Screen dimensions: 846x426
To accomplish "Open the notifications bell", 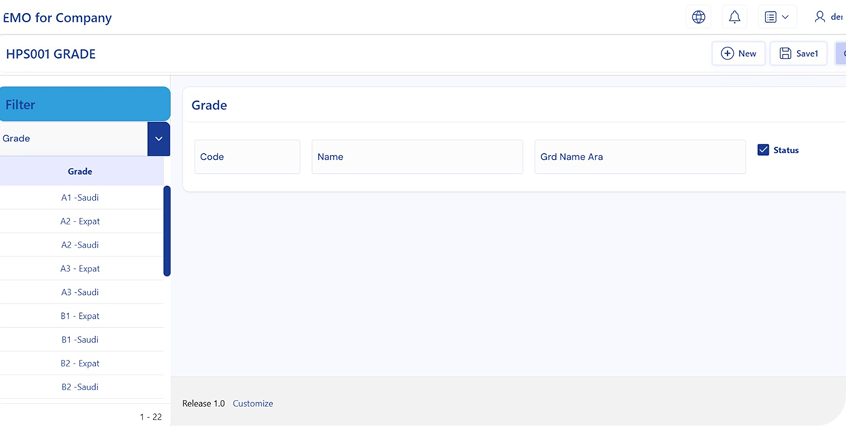I will [x=735, y=17].
